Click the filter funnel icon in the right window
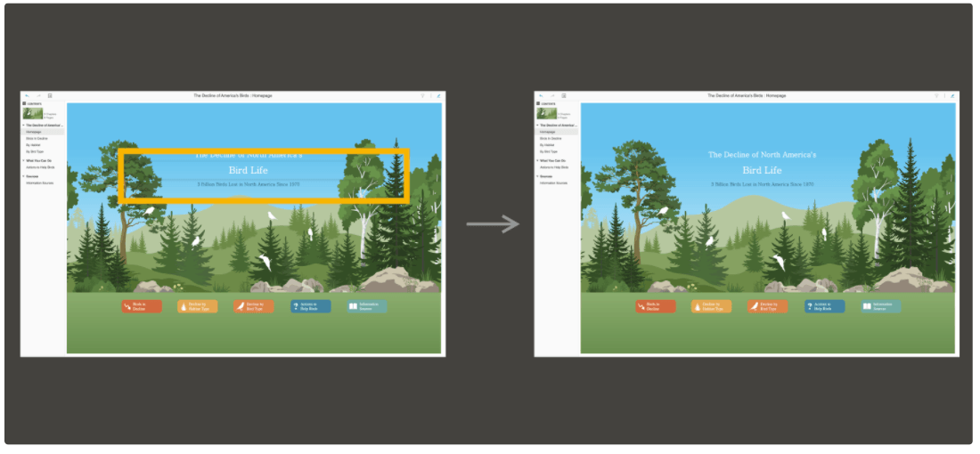Screen dimensions: 980x454 (x=936, y=95)
